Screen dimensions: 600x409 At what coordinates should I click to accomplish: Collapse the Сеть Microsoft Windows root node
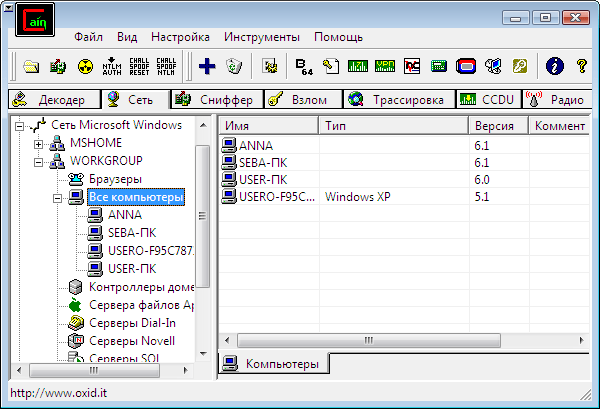click(19, 126)
